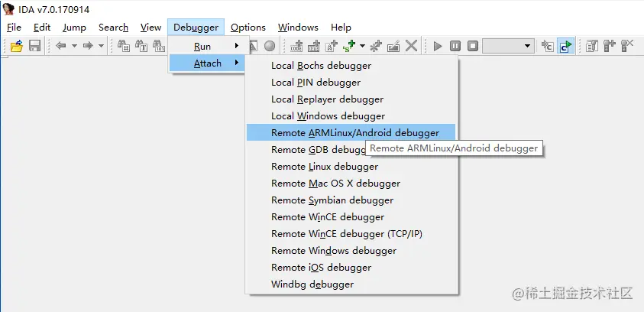Open the debugger selection combo box
This screenshot has height=312, width=644.
coord(509,46)
